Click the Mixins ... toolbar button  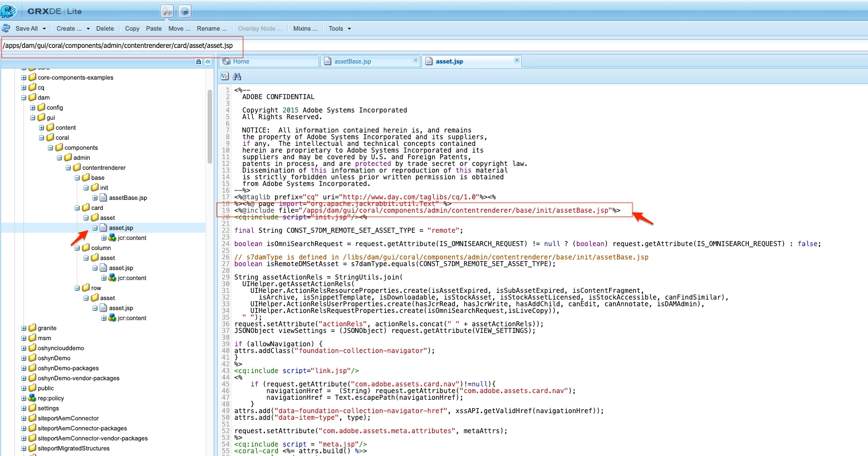coord(305,28)
